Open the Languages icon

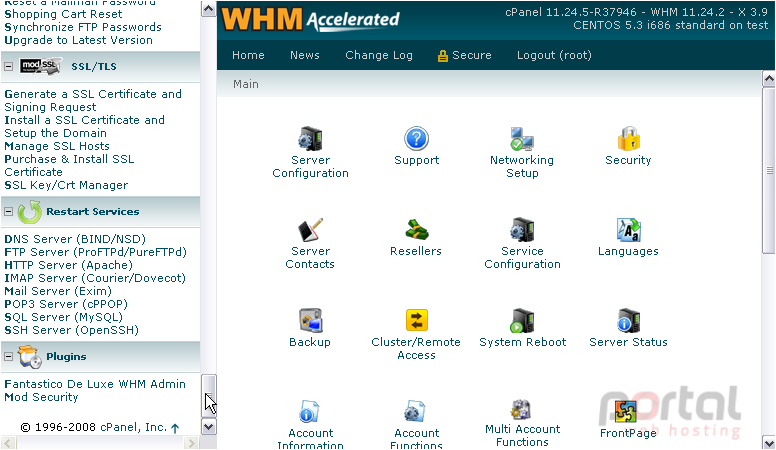(x=629, y=230)
